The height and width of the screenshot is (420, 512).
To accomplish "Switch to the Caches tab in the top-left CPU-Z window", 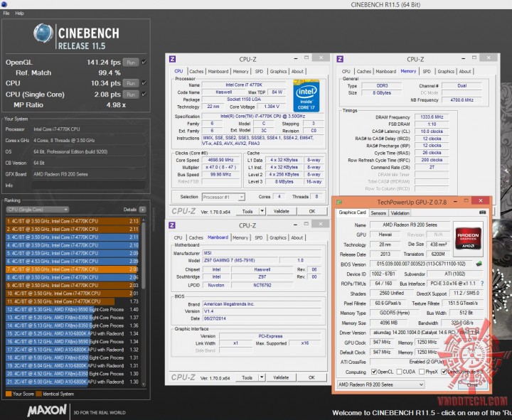I will click(196, 72).
